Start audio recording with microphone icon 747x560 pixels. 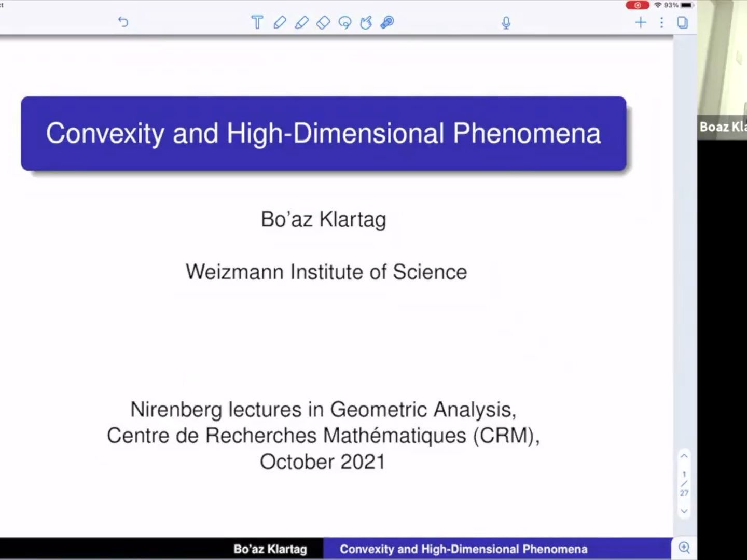pos(506,23)
